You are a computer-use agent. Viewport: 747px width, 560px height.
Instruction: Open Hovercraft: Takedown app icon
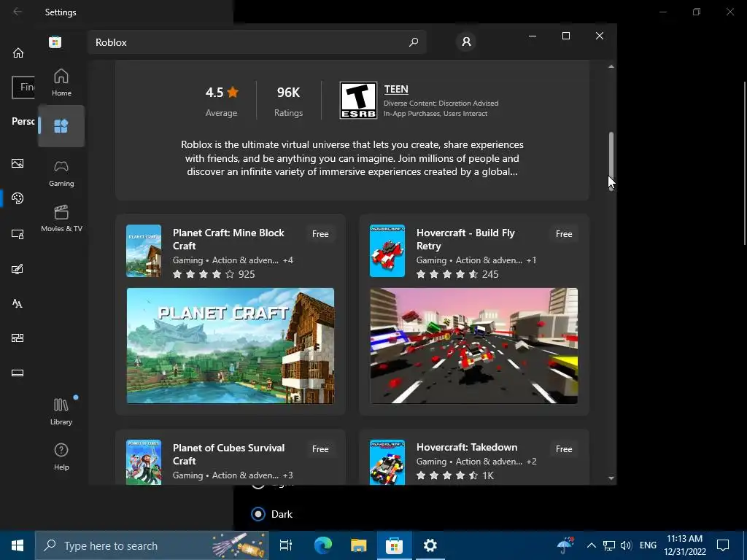tap(387, 462)
